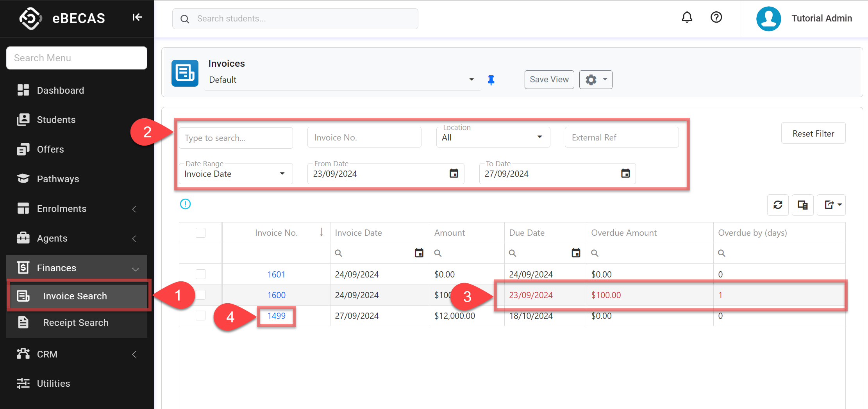Viewport: 868px width, 409px height.
Task: Click the pin view icon
Action: click(491, 80)
